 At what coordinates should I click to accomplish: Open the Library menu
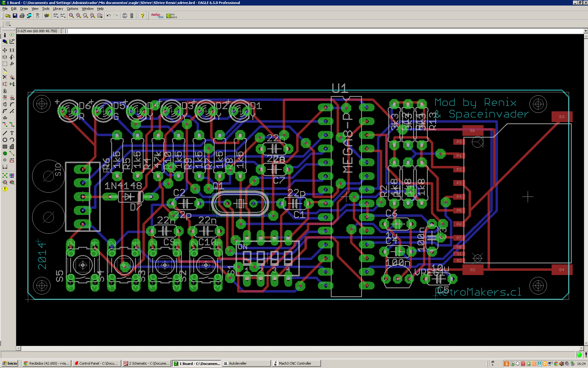click(58, 9)
